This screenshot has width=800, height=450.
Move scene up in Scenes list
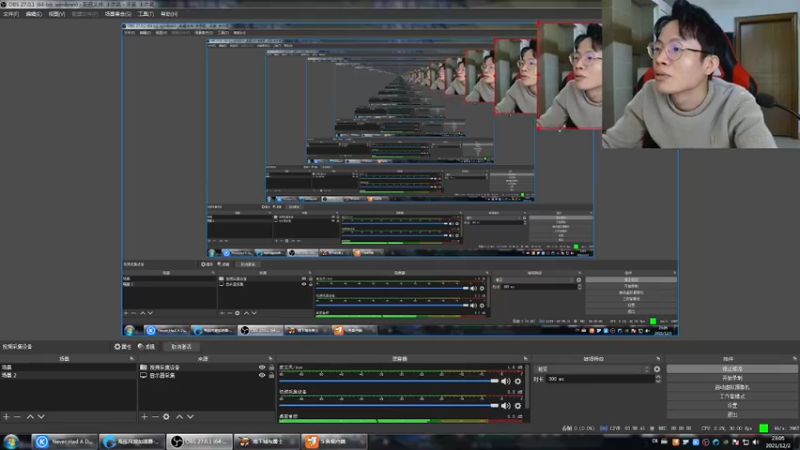click(30, 417)
